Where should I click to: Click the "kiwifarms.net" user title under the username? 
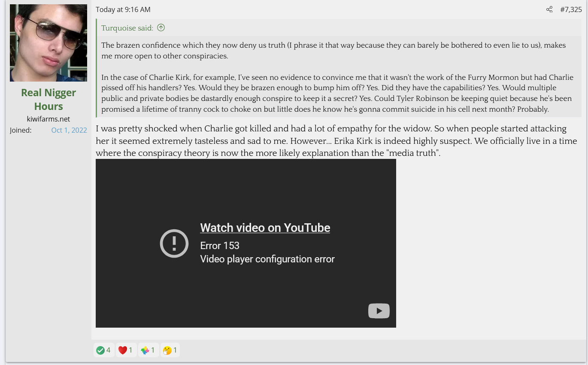pyautogui.click(x=48, y=119)
